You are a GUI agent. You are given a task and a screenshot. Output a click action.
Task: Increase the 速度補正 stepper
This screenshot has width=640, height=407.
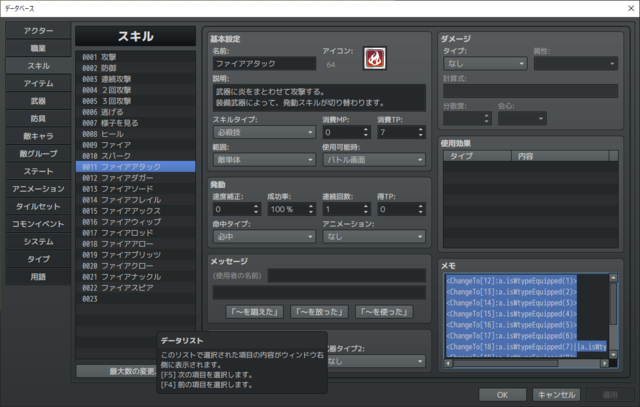point(256,206)
